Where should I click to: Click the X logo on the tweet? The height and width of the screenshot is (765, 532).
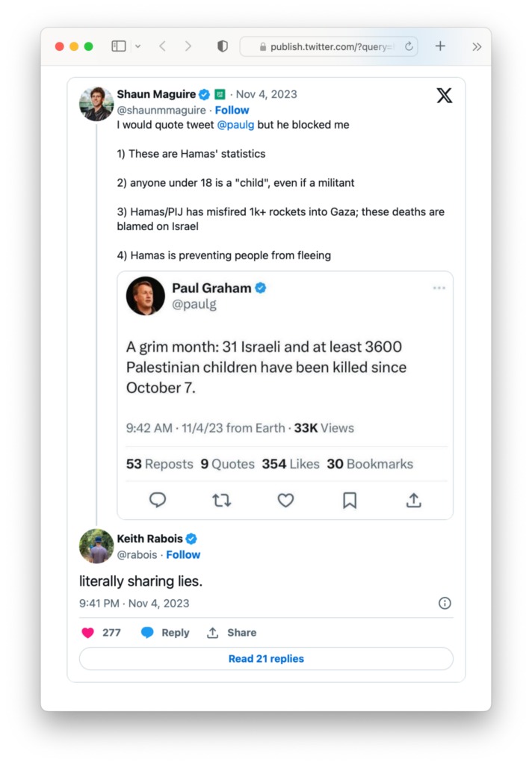[444, 96]
